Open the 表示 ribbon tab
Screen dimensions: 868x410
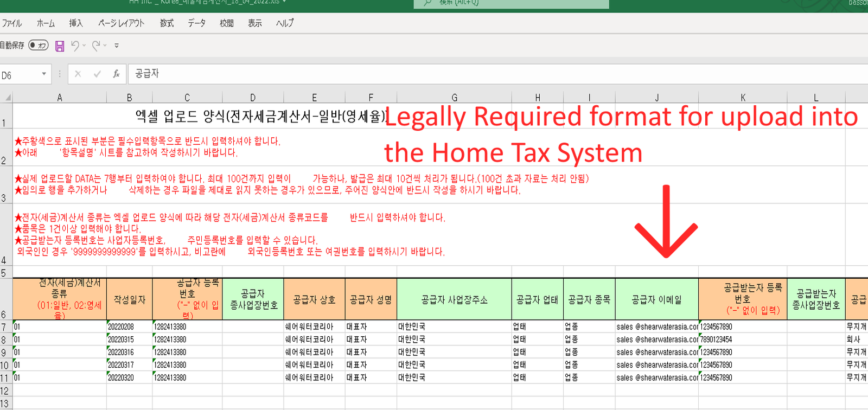pyautogui.click(x=255, y=23)
